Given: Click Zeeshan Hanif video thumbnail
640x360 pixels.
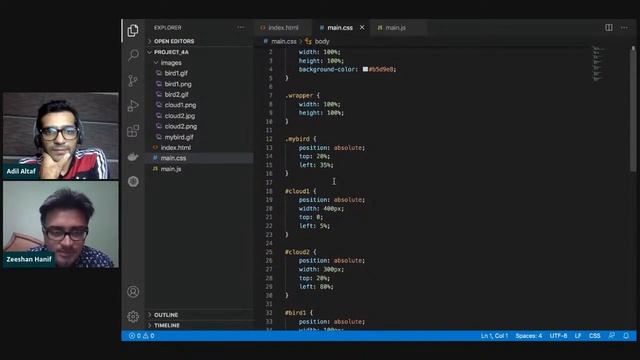Looking at the screenshot, I should [x=61, y=224].
